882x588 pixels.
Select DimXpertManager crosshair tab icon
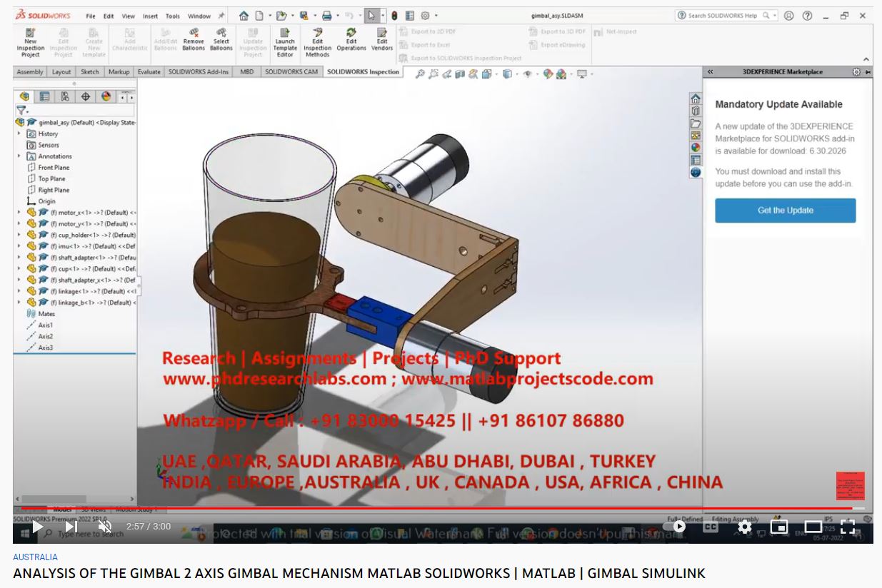tap(85, 96)
